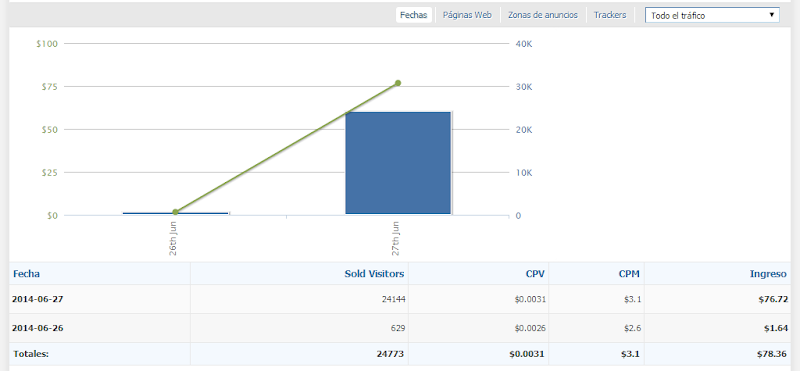
Task: Click total income $78.36
Action: pyautogui.click(x=773, y=353)
